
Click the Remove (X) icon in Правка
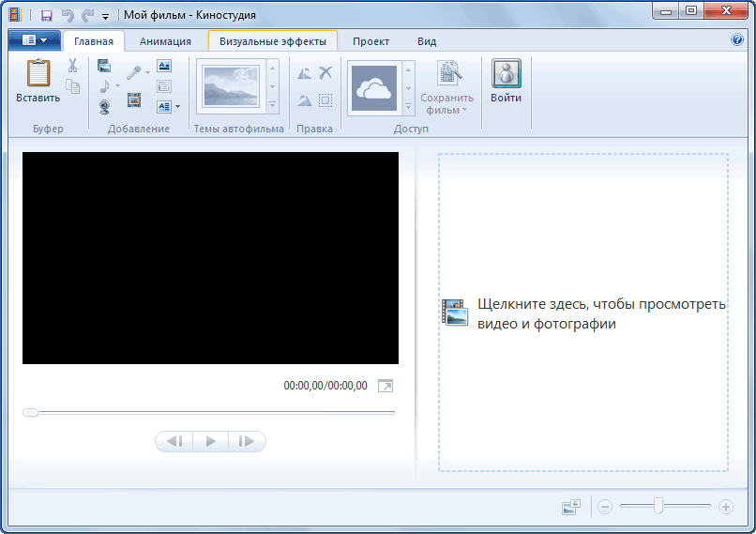325,73
